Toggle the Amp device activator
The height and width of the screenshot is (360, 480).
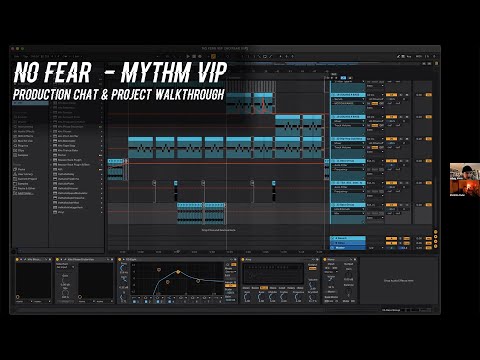tap(243, 259)
